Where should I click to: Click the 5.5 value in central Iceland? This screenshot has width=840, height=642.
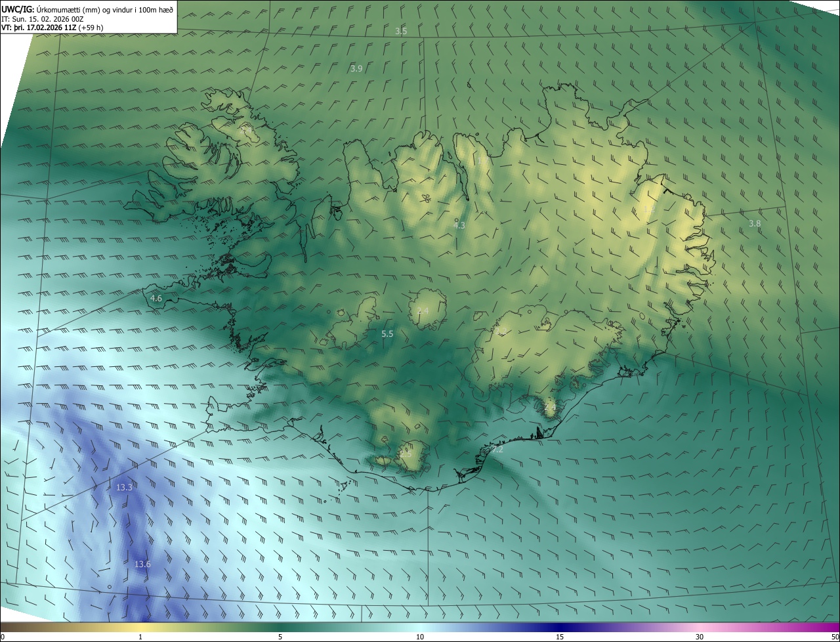(x=387, y=334)
